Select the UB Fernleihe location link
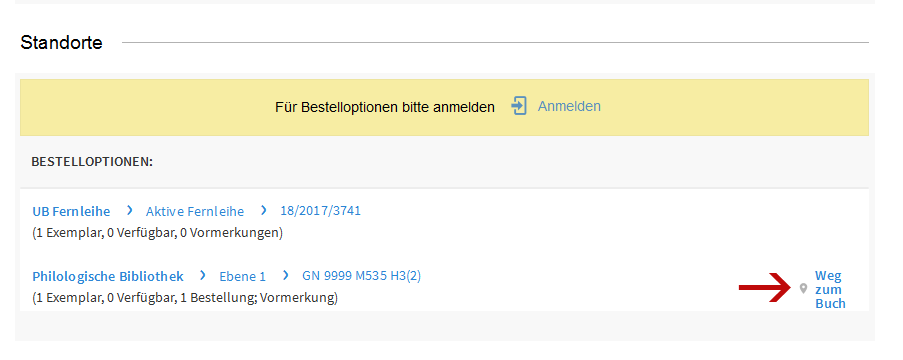Viewport: 903px width, 360px height. point(71,211)
